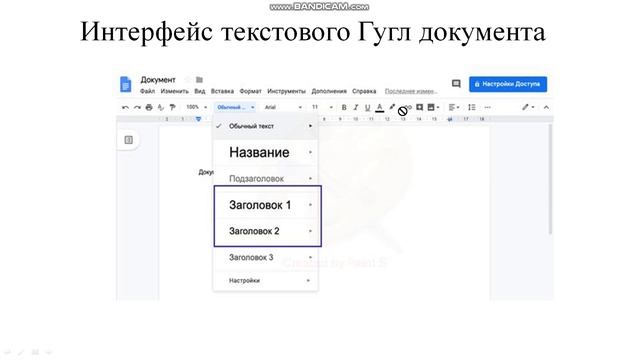The image size is (640, 360).
Task: Open the editing mode pencil dropdown
Action: pos(528,107)
